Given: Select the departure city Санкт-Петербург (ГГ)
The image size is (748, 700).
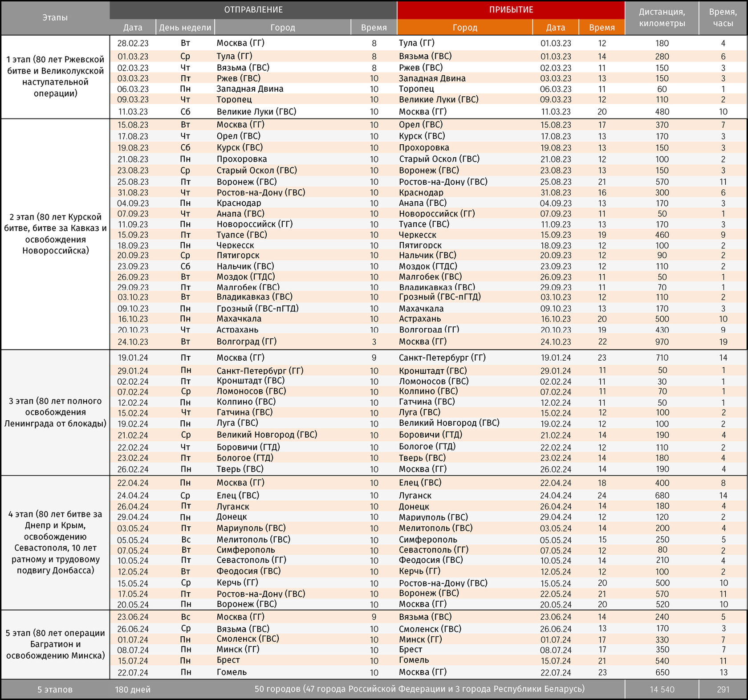Looking at the screenshot, I should [260, 370].
